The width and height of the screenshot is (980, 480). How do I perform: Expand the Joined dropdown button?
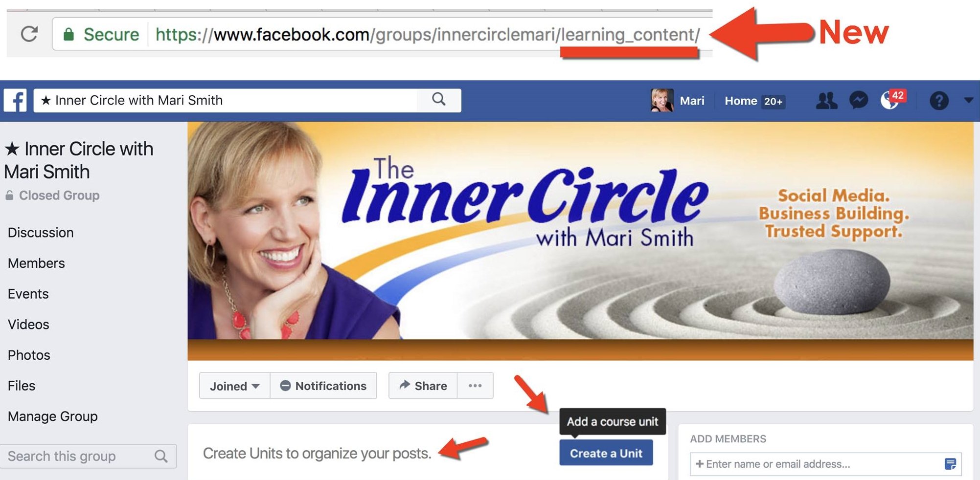235,386
